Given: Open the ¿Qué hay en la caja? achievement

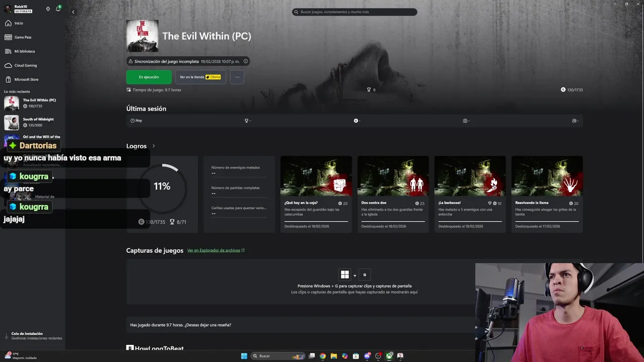Looking at the screenshot, I should click(x=316, y=194).
